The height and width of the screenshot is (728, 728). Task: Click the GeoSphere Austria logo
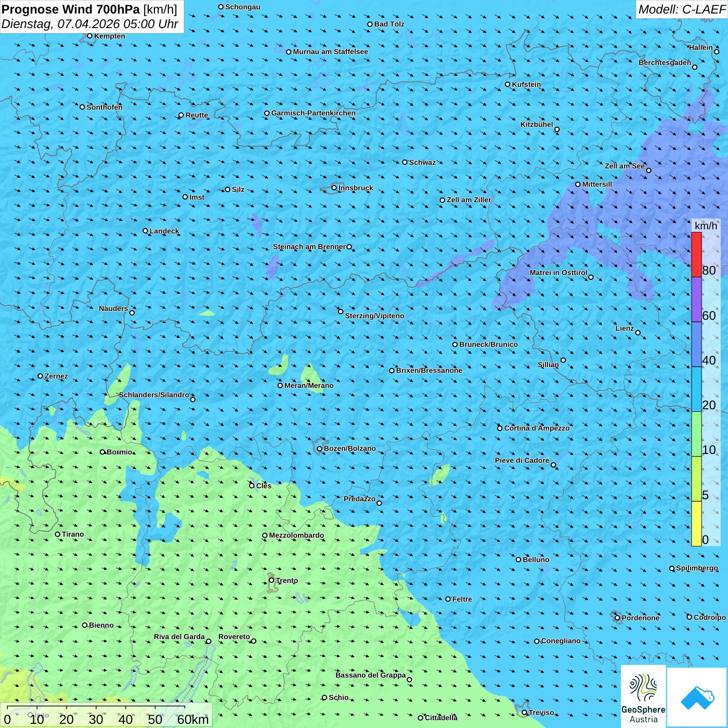(643, 696)
